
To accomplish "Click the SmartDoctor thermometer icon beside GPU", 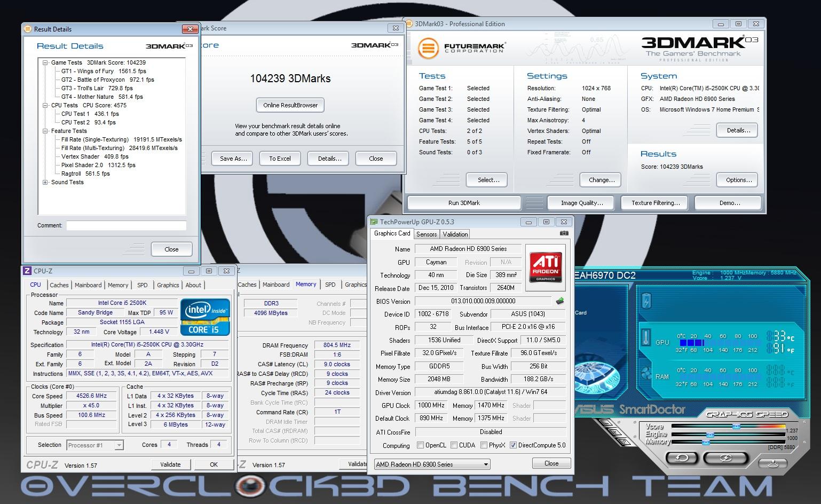I will pyautogui.click(x=646, y=338).
